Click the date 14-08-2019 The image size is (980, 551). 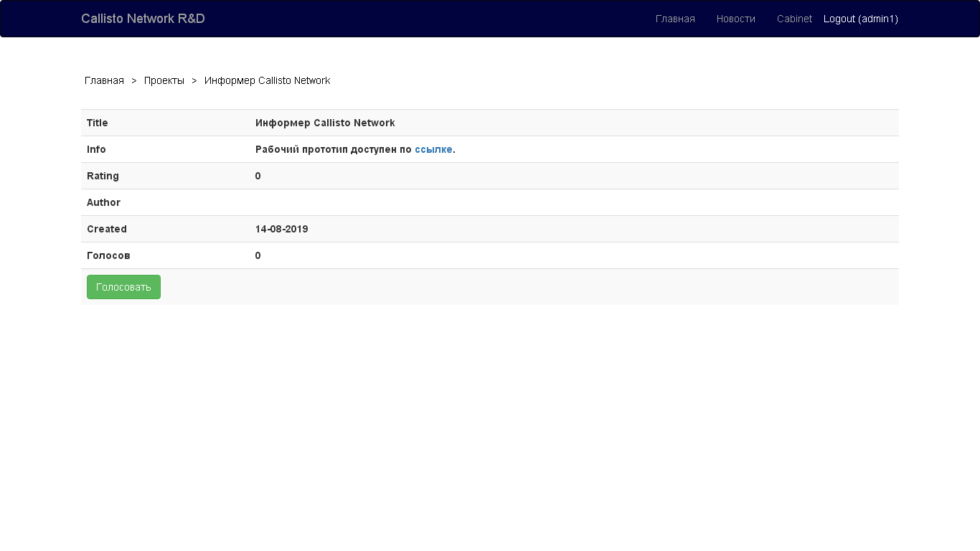(282, 229)
